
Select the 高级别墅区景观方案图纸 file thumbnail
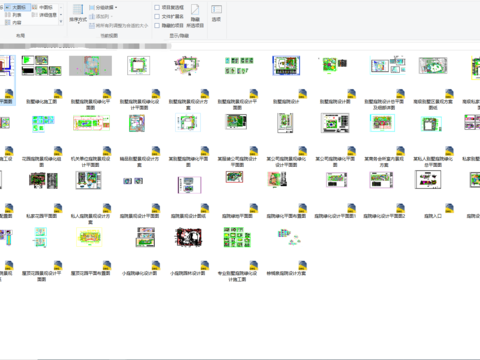point(433,65)
